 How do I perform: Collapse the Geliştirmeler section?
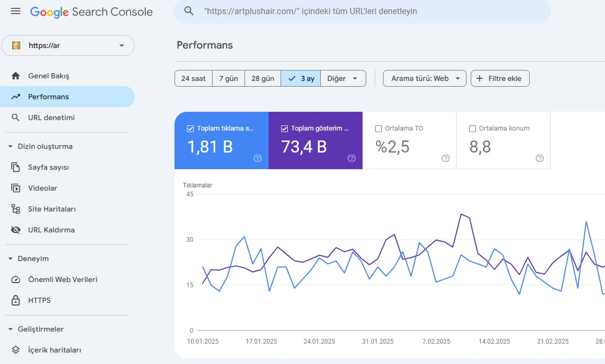pos(10,329)
